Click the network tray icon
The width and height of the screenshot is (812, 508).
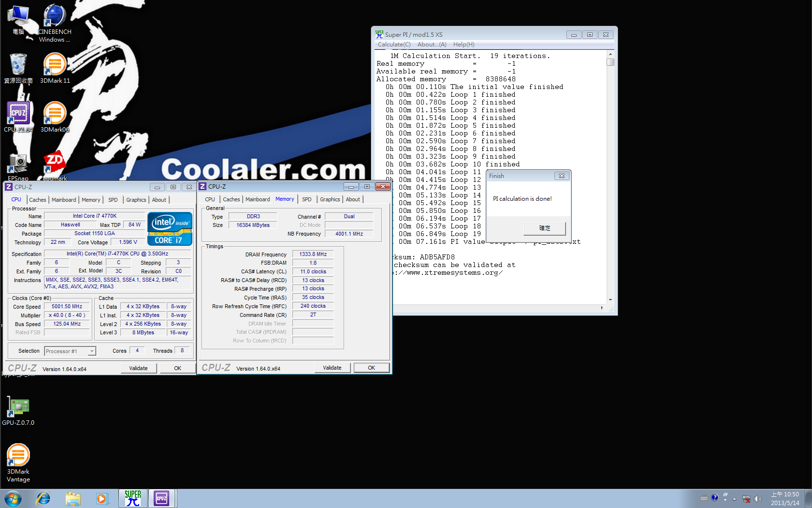pos(746,498)
